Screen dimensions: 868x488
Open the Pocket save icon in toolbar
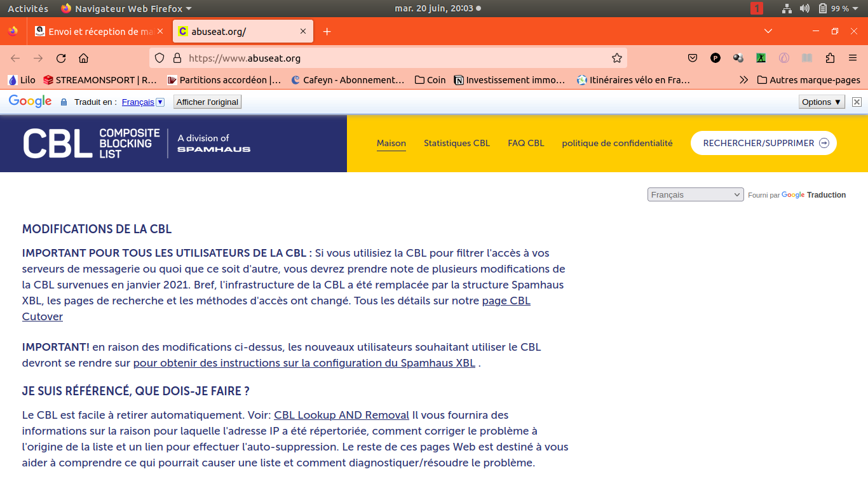click(693, 58)
